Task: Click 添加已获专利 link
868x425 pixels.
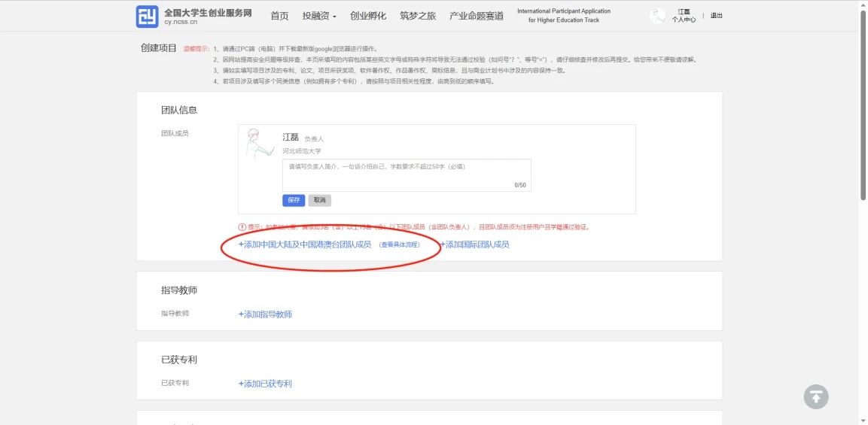Action: (265, 384)
